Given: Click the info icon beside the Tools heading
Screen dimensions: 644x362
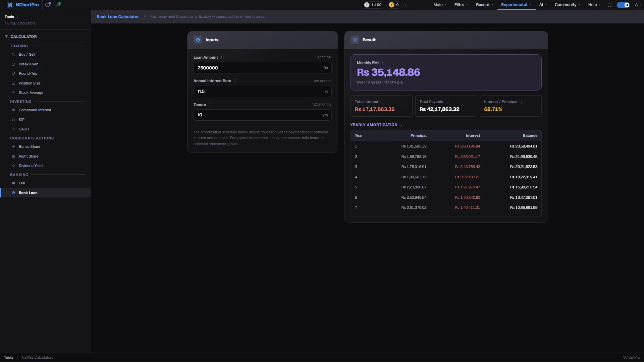Looking at the screenshot, I should pyautogui.click(x=18, y=17).
